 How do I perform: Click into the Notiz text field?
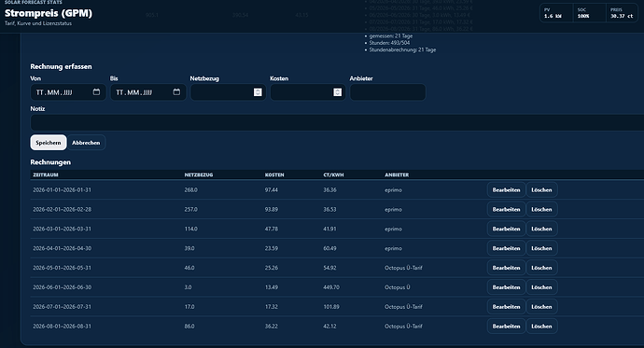(337, 123)
